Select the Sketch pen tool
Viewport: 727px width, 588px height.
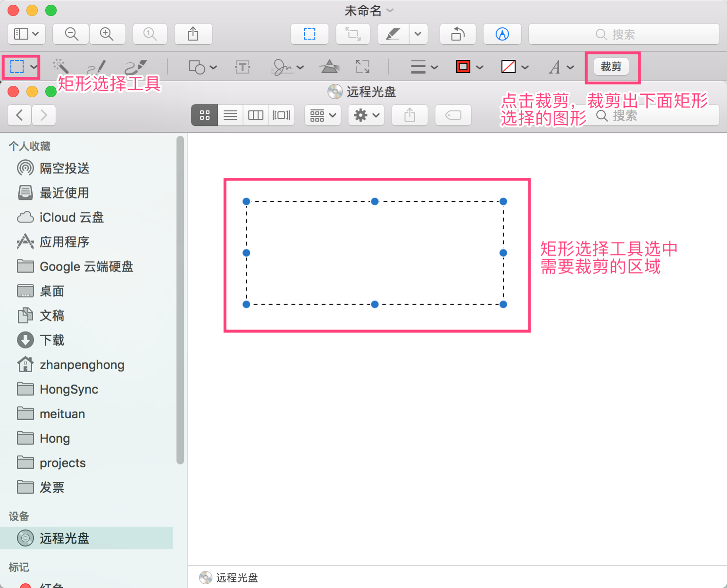[97, 67]
